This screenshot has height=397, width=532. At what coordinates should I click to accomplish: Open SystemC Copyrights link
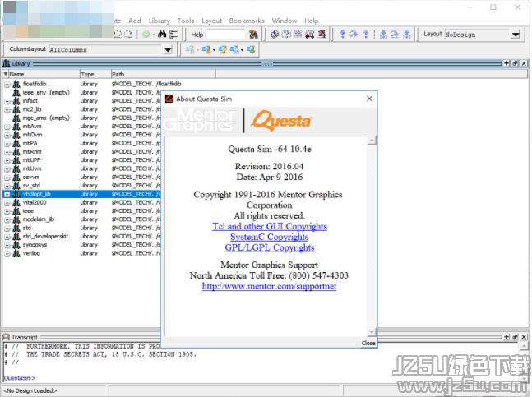tap(270, 237)
